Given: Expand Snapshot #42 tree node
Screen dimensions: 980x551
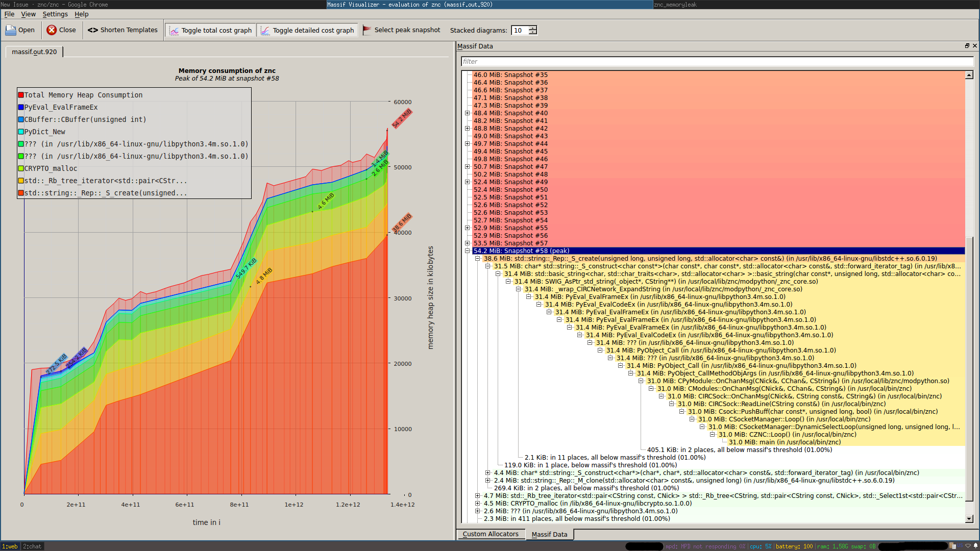Looking at the screenshot, I should (467, 129).
